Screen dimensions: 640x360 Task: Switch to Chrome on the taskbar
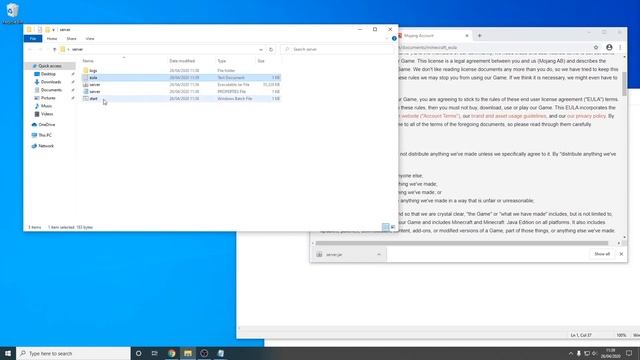point(171,353)
